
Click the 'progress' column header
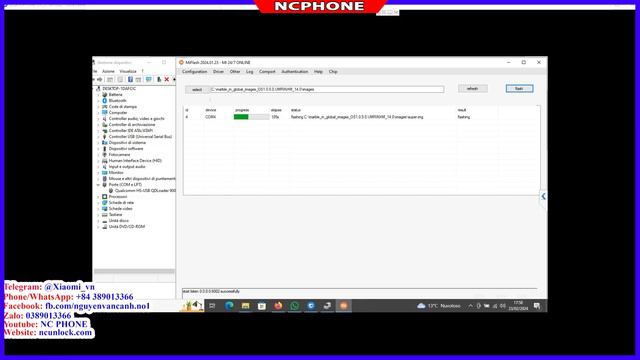[242, 110]
